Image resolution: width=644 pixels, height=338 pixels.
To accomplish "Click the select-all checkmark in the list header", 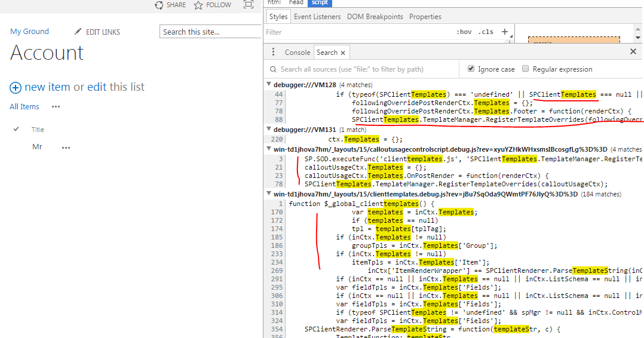I will [x=16, y=129].
